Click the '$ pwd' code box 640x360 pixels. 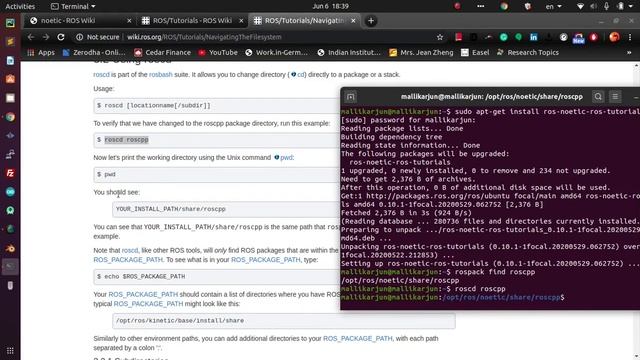[x=217, y=175]
